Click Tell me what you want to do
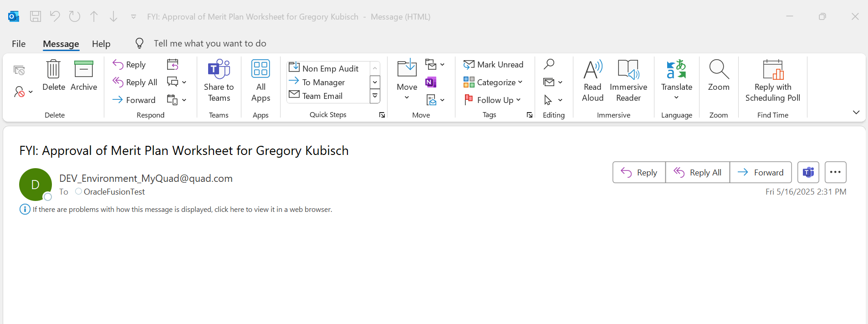Image resolution: width=868 pixels, height=324 pixels. coord(210,43)
